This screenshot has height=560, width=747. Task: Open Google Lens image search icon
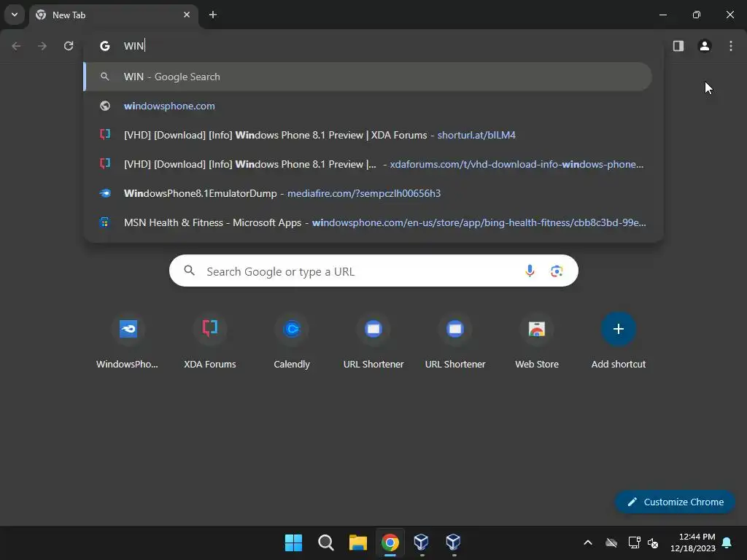point(557,271)
